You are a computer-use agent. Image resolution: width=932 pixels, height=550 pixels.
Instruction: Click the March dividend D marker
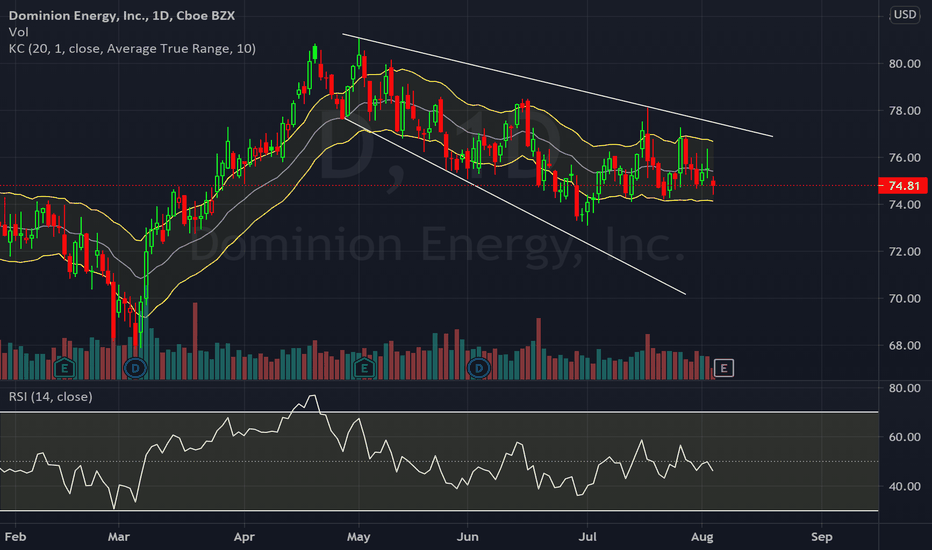point(135,369)
